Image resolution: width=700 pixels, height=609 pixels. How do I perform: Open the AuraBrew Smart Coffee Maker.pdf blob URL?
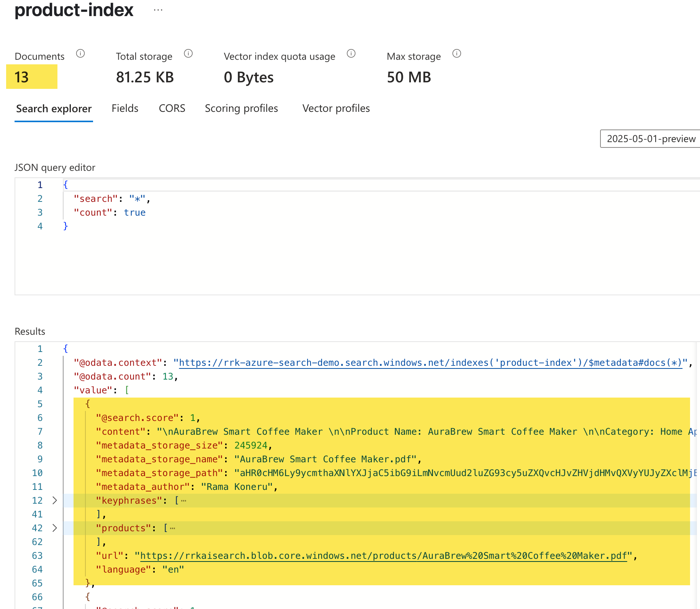tap(383, 556)
